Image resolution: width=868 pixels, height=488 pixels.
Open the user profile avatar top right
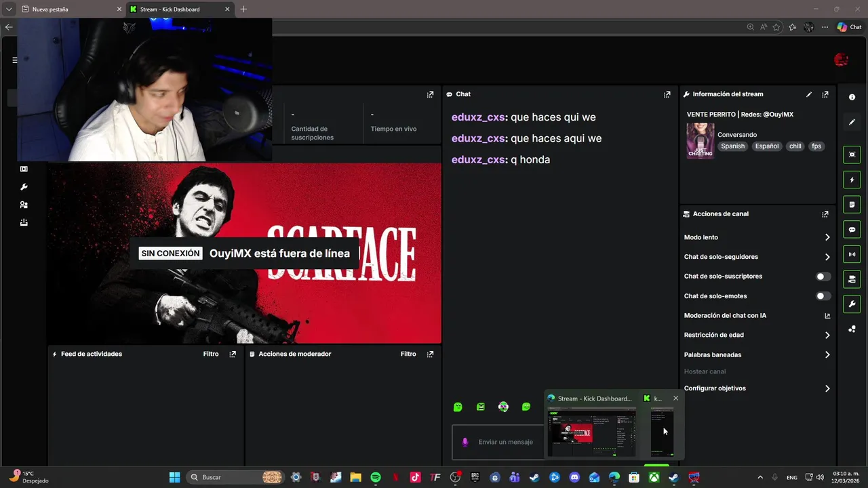pyautogui.click(x=841, y=60)
